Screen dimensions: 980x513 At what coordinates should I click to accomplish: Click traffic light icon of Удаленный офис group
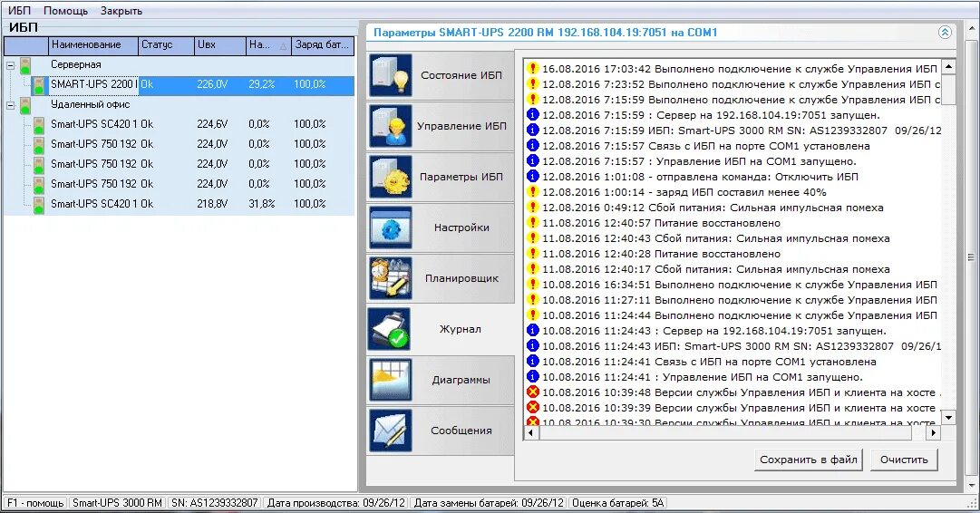click(x=25, y=105)
